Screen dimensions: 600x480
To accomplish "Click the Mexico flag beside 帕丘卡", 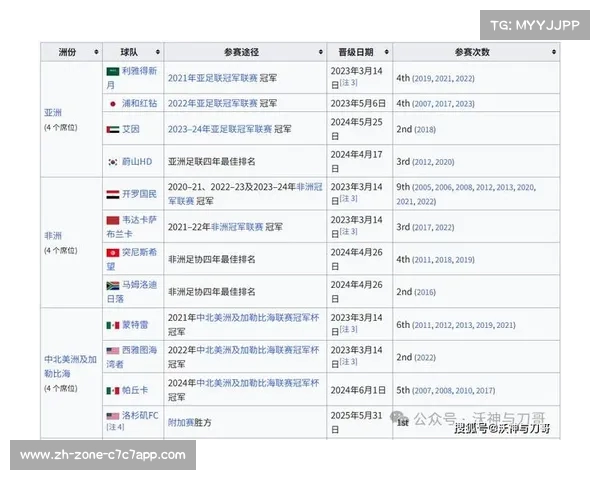I will click(113, 391).
